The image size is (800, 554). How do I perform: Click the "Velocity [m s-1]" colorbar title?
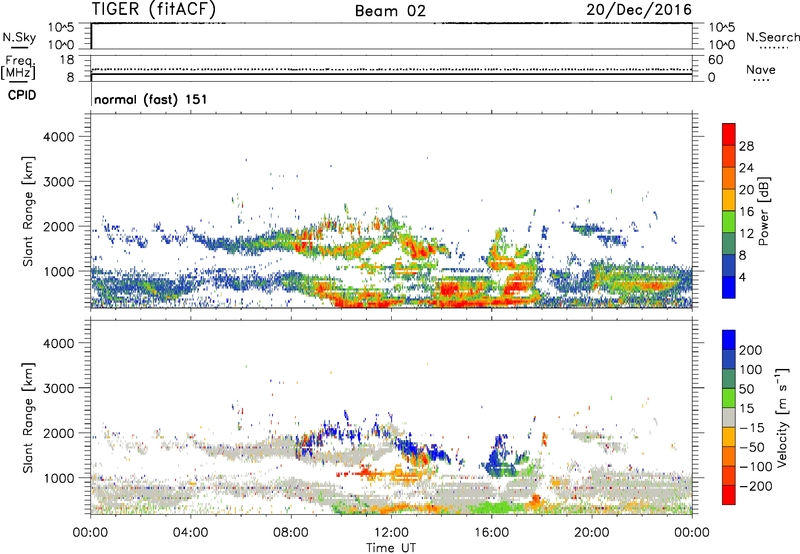point(783,417)
